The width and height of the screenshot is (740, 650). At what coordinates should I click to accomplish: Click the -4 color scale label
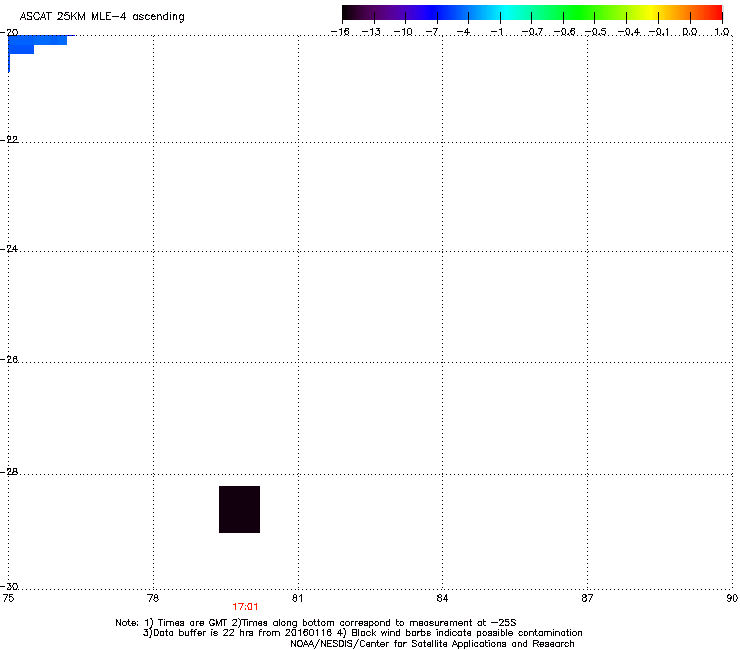click(465, 32)
